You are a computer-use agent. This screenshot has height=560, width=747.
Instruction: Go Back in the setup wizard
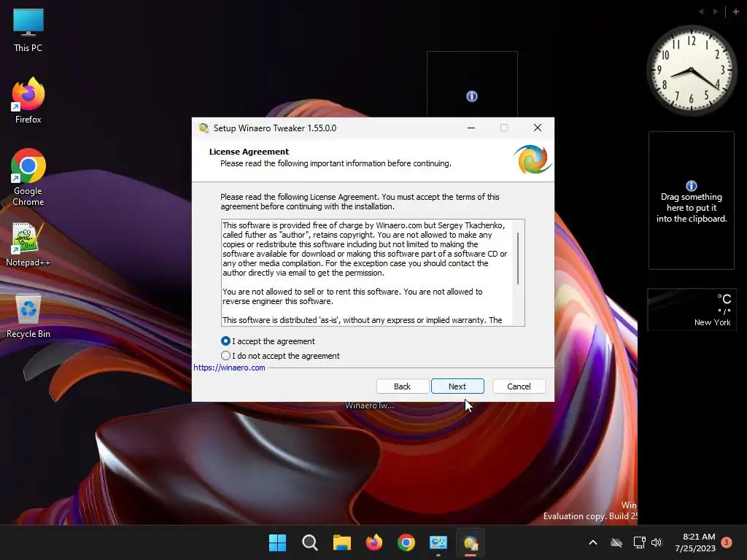click(402, 386)
